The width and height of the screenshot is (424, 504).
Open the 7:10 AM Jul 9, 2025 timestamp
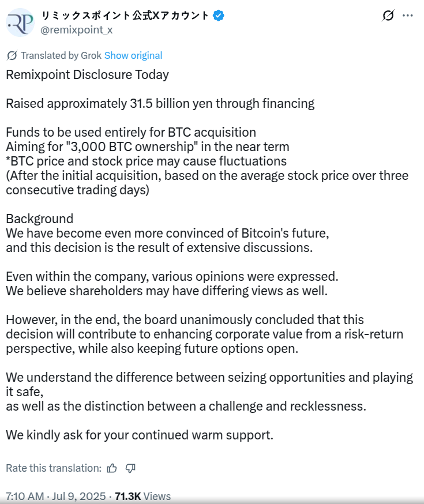pyautogui.click(x=56, y=496)
